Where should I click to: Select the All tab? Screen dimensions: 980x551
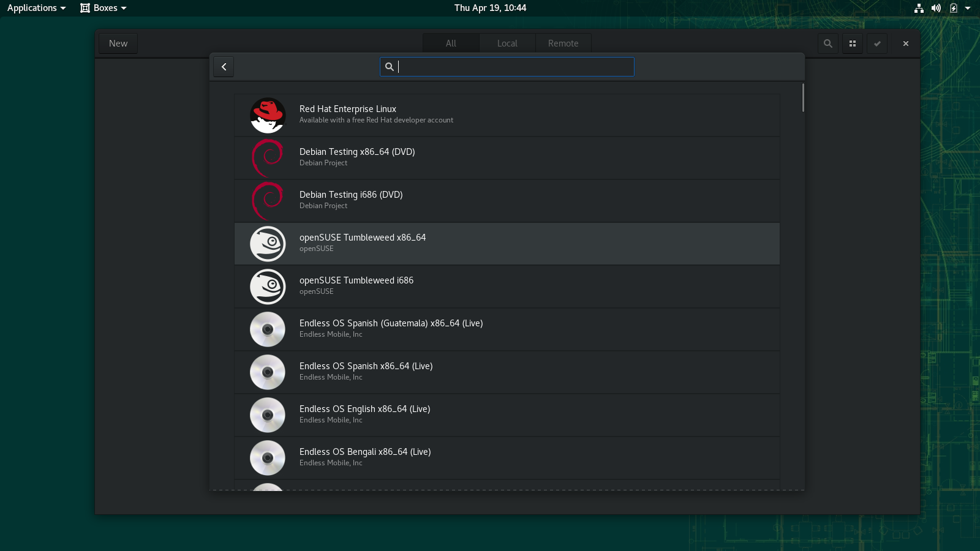451,43
